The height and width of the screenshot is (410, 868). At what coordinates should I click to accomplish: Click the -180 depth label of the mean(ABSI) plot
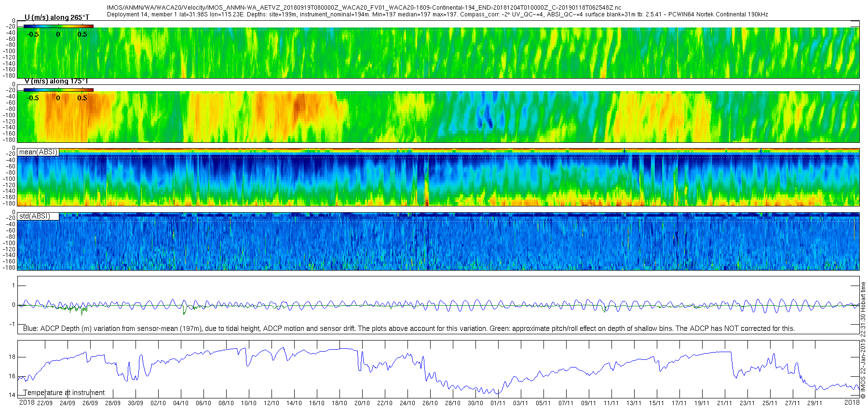coord(10,204)
